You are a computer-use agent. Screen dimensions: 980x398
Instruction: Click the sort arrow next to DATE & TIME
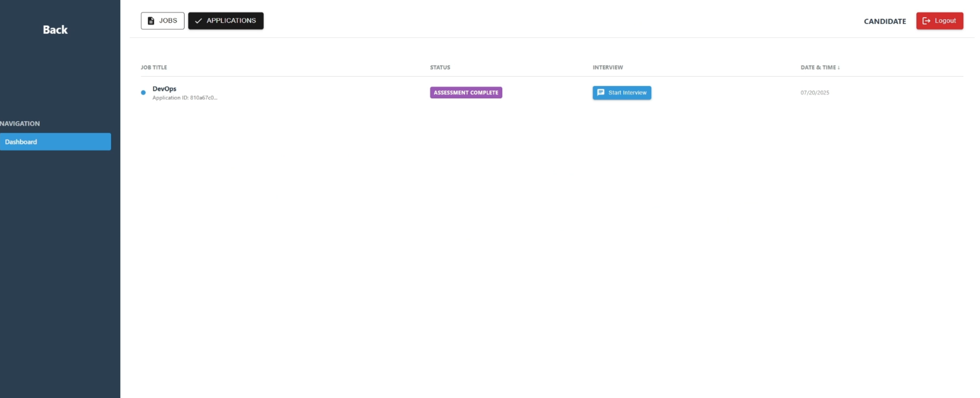839,67
